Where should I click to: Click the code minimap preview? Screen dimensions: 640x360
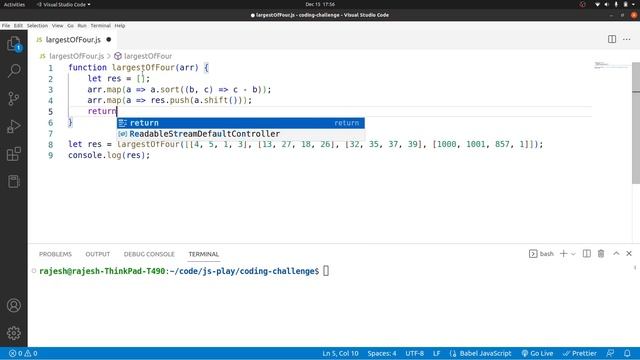tap(610, 65)
